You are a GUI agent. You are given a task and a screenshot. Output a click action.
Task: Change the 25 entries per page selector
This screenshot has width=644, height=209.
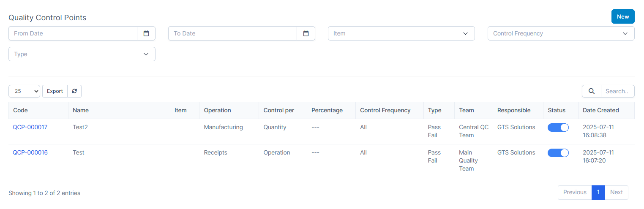tap(24, 91)
